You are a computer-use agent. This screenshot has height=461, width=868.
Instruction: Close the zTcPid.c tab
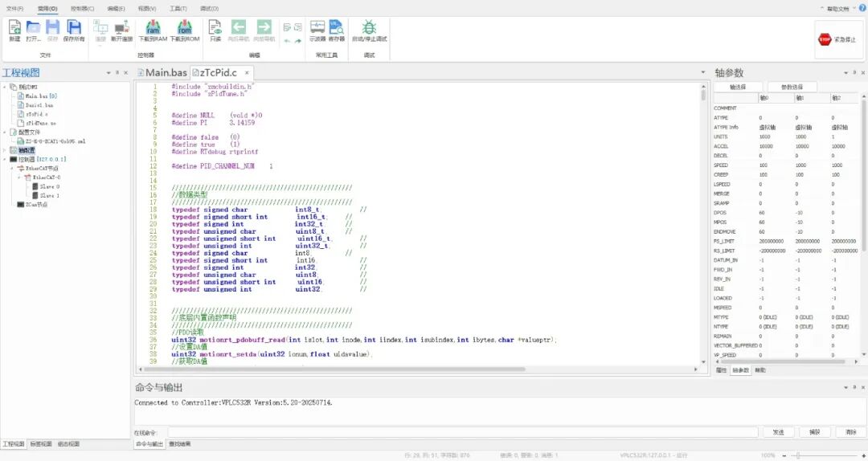pos(247,72)
